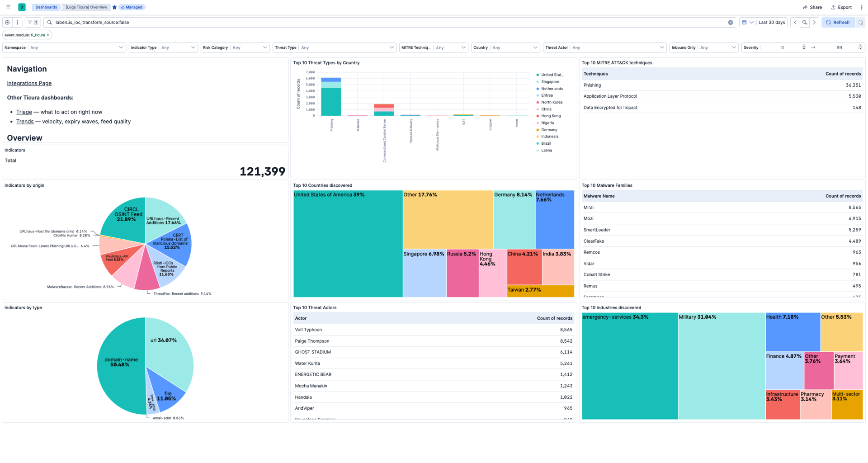868x463 pixels.
Task: Click Severity maximum field showing 99
Action: pos(839,47)
